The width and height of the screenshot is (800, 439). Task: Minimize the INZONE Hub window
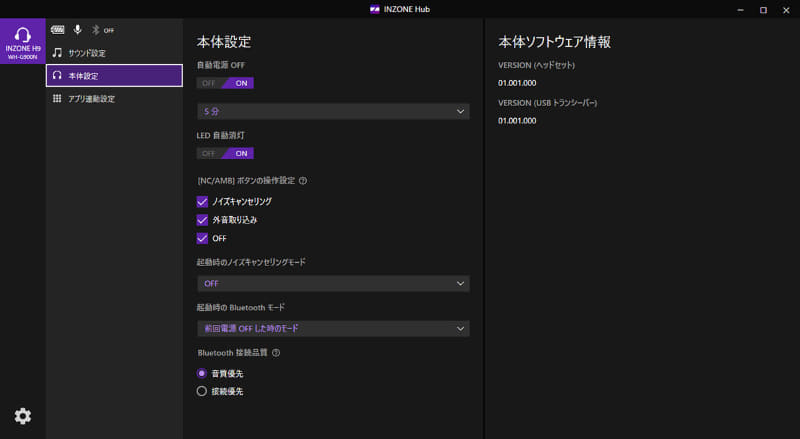(740, 10)
